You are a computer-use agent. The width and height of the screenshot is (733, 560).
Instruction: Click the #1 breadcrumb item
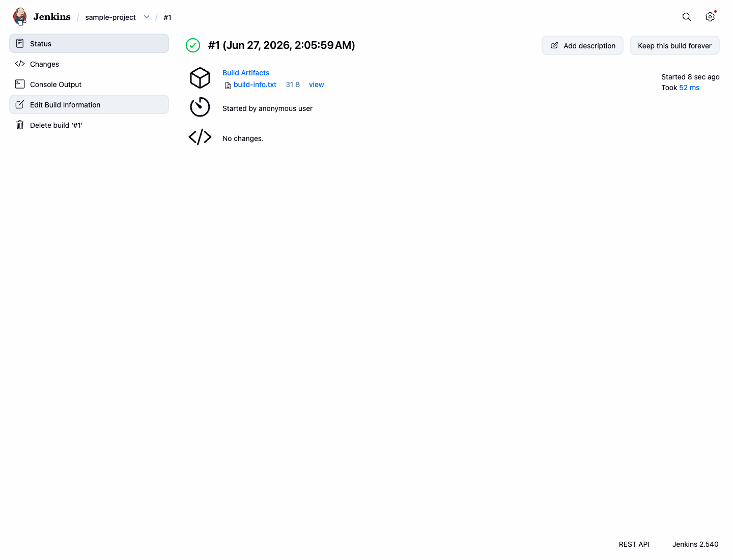(x=167, y=17)
